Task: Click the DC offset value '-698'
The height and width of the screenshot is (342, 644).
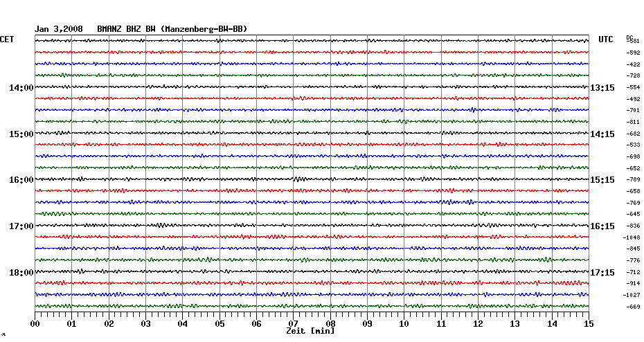Action: pos(633,157)
